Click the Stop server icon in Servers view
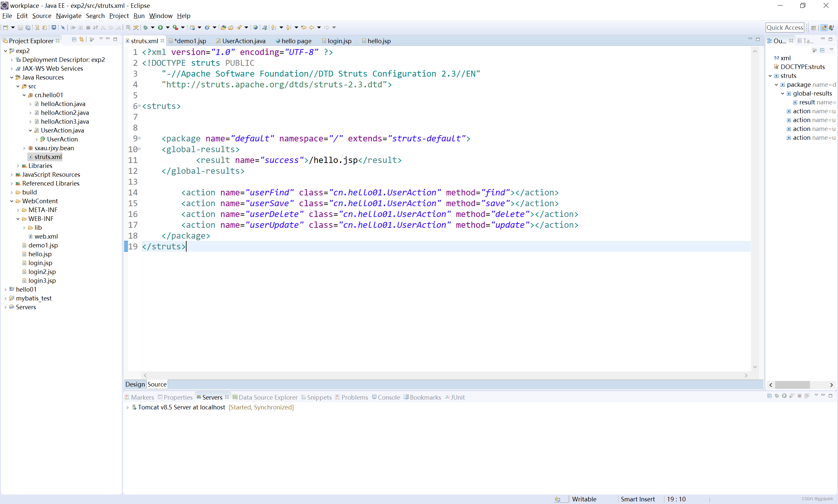838x504 pixels. click(800, 396)
